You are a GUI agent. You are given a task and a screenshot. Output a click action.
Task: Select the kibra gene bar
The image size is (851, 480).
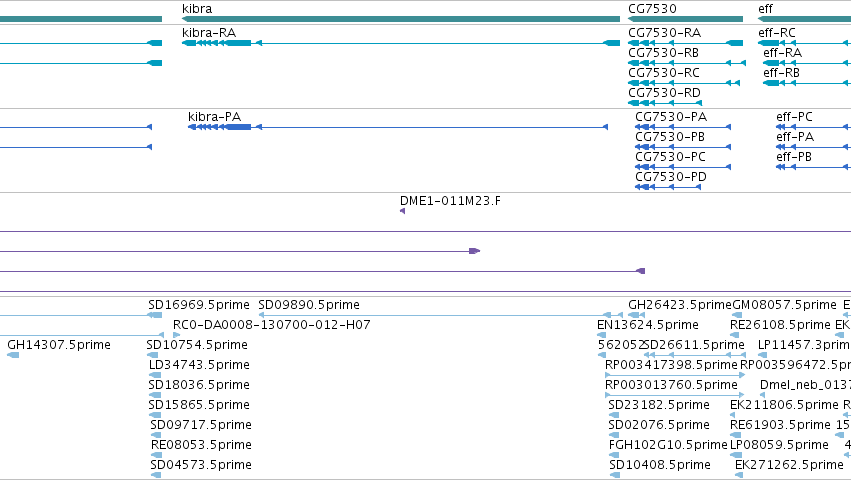point(401,19)
